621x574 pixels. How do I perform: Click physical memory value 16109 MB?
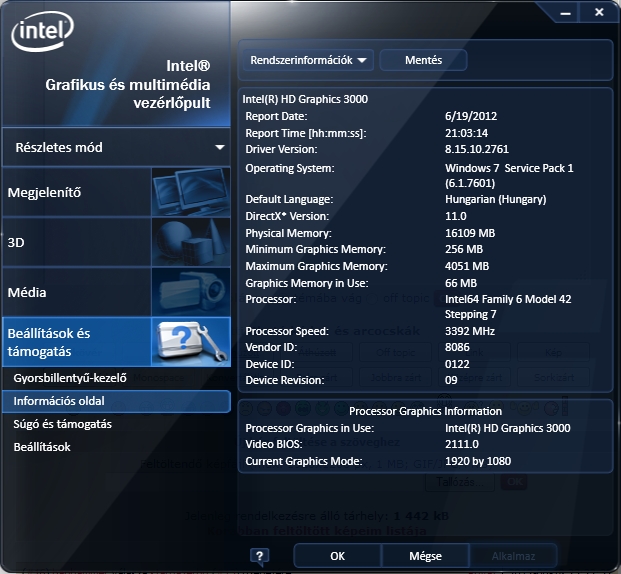(470, 233)
